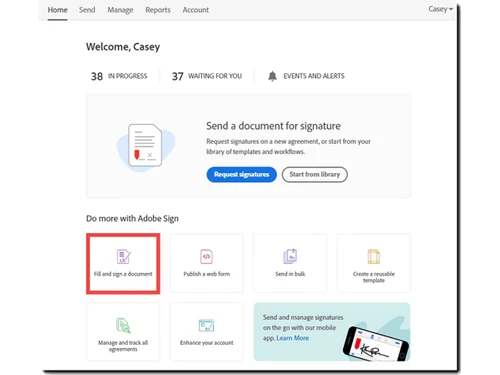This screenshot has height=375, width=500.
Task: Go to the Manage tab
Action: click(x=120, y=10)
